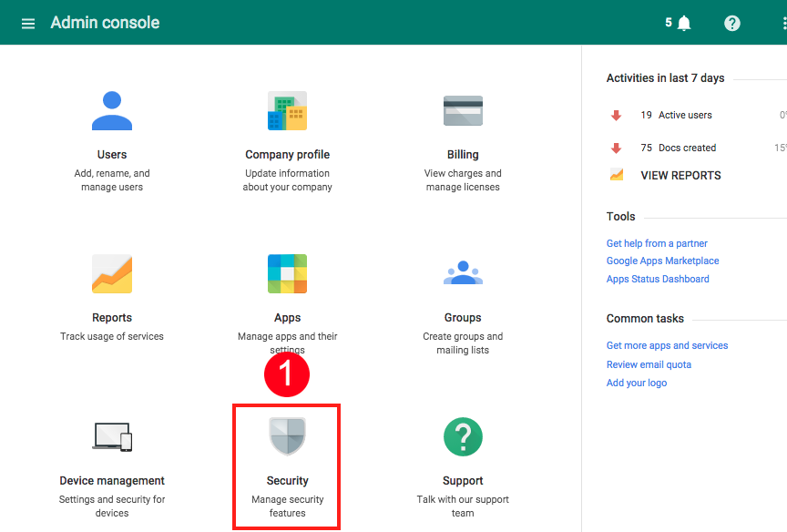Click the Common tasks section heading
Screen dimensions: 787x532
[x=645, y=319]
